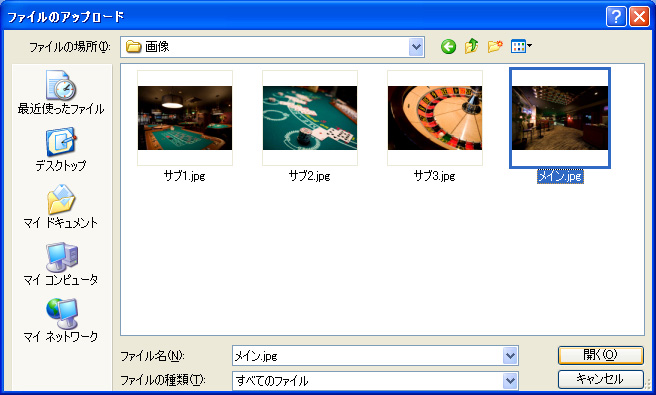Image resolution: width=656 pixels, height=395 pixels.
Task: Click the 開く(O) button
Action: click(x=600, y=355)
